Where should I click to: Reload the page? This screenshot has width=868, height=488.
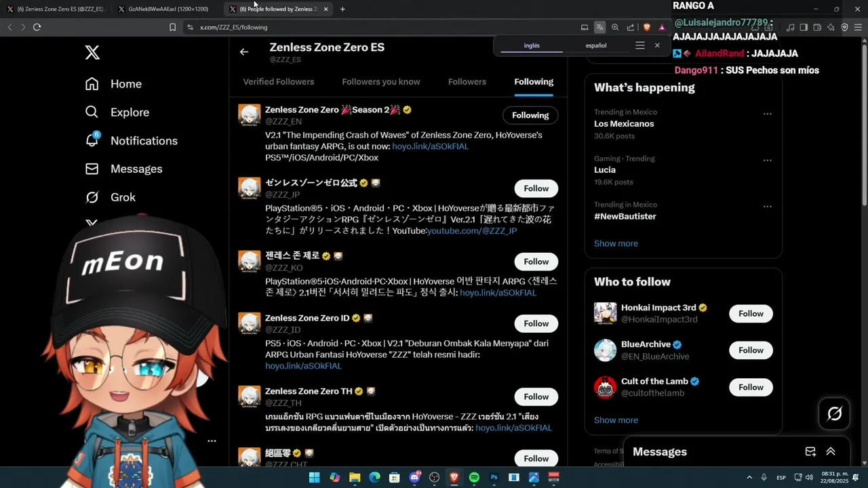[37, 27]
